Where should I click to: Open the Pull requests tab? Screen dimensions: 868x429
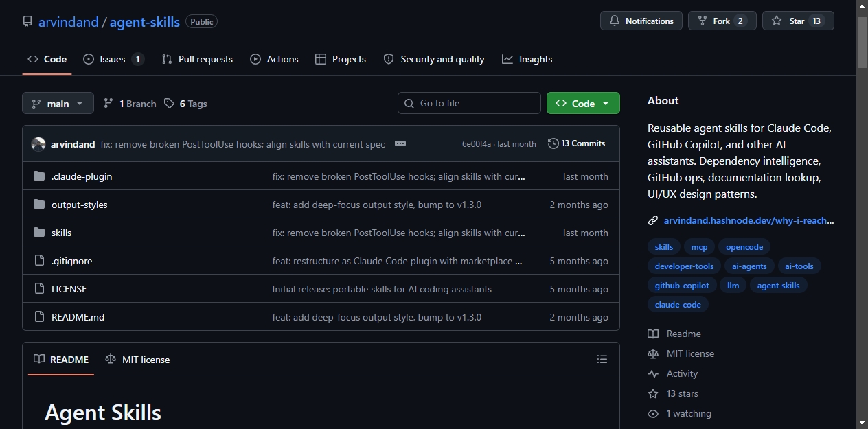coord(197,59)
